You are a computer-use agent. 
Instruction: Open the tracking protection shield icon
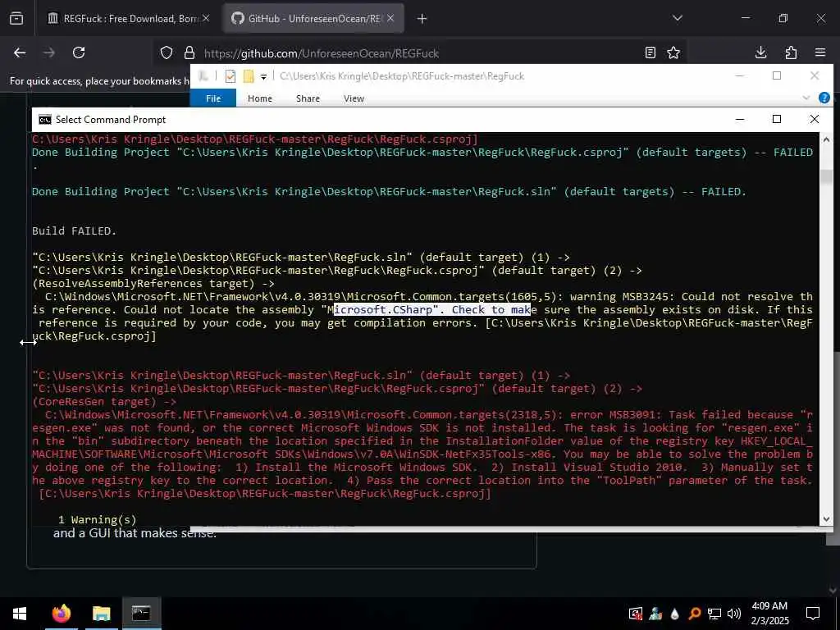[167, 53]
